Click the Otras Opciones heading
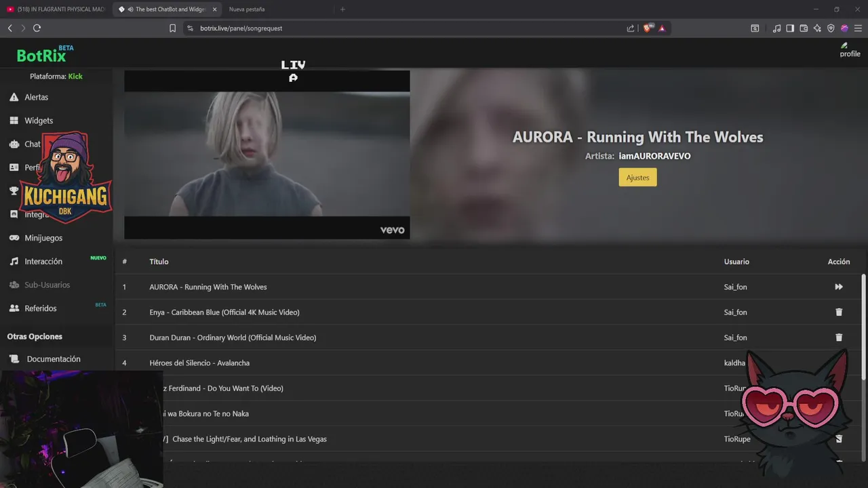Viewport: 868px width, 488px height. coord(35,337)
